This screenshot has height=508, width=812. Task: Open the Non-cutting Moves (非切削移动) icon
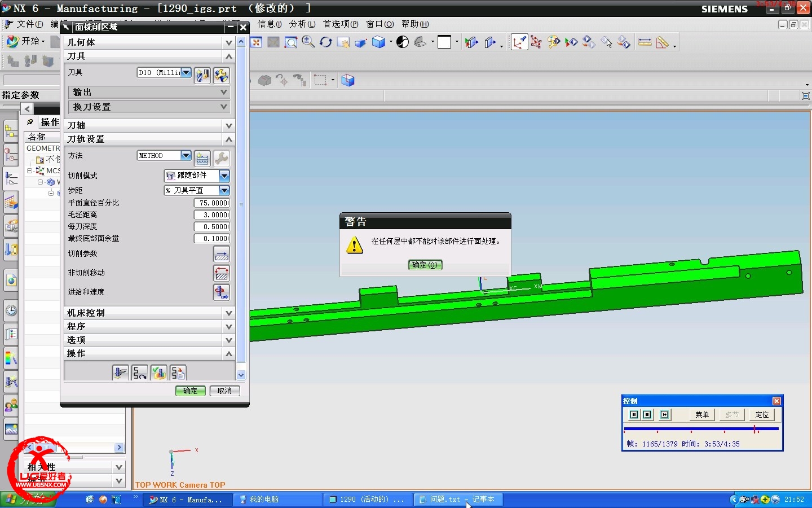(222, 273)
